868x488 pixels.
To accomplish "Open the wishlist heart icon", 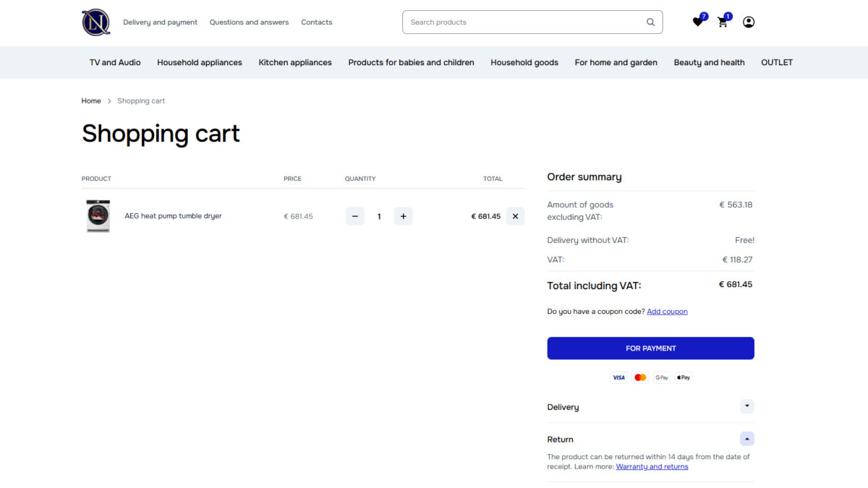I will coord(697,22).
